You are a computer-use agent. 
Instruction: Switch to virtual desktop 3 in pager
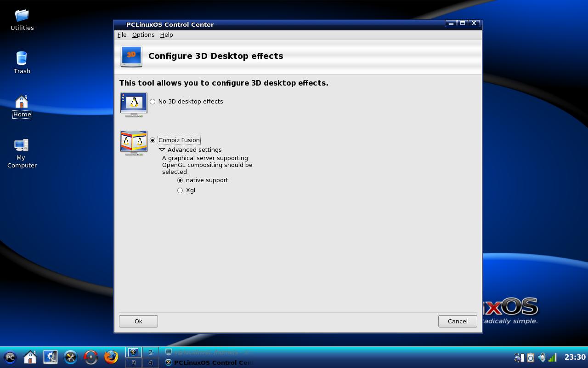[x=134, y=363]
